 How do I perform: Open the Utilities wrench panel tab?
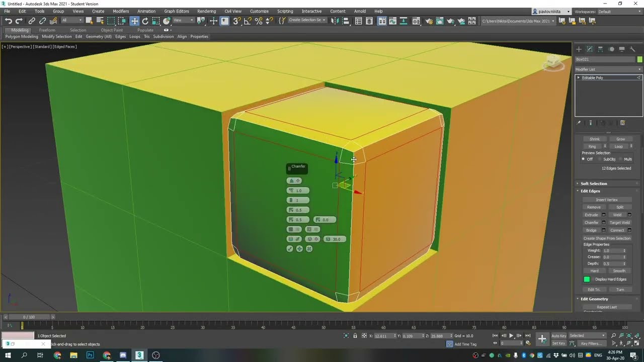pos(633,49)
